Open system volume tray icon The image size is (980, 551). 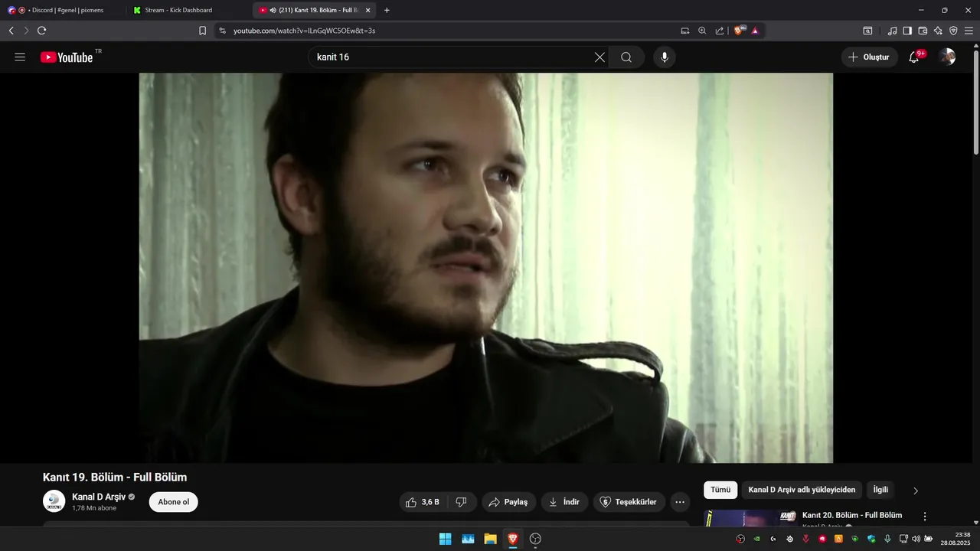coord(916,539)
